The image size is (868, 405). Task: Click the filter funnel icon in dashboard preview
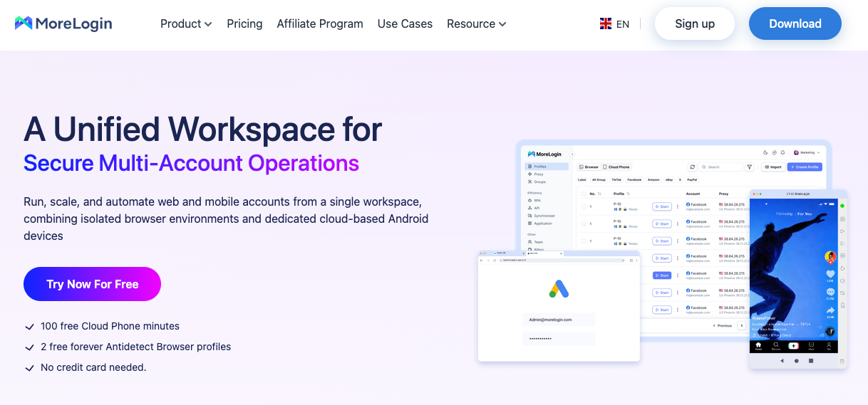click(x=749, y=167)
